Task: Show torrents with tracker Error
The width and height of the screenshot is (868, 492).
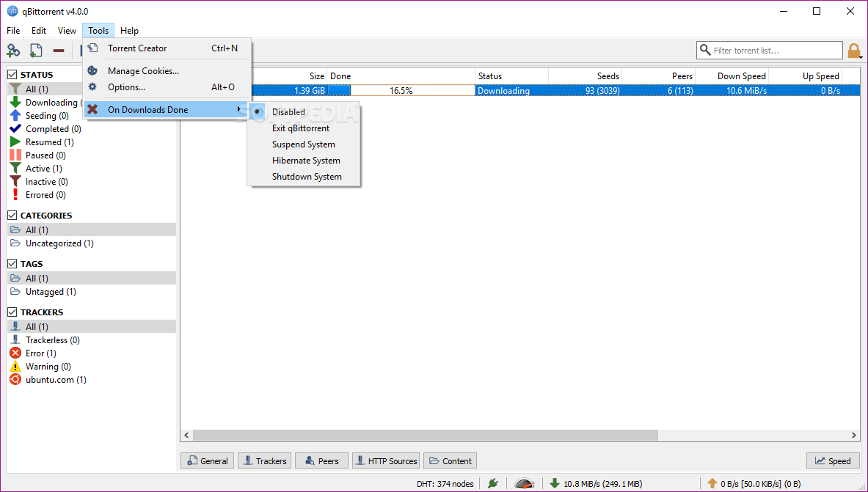Action: (40, 353)
